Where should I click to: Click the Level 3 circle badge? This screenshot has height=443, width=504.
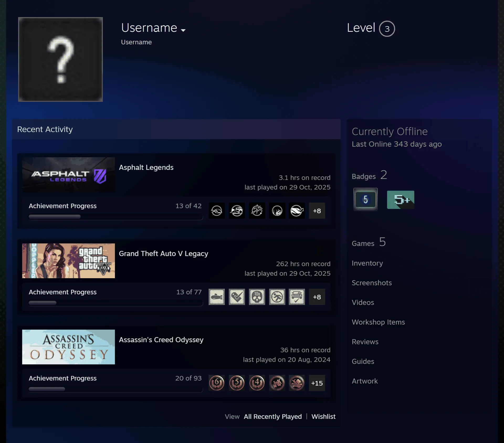tap(387, 29)
